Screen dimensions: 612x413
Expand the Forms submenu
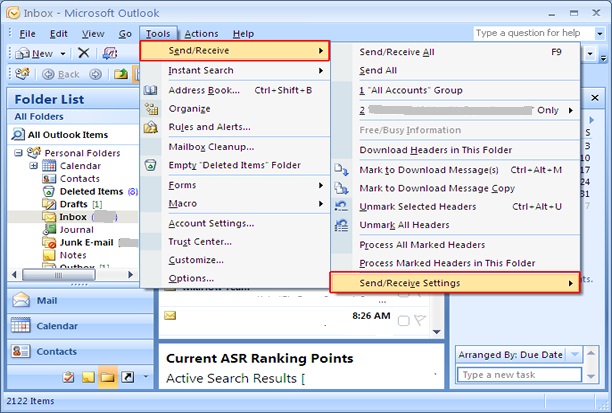point(235,185)
